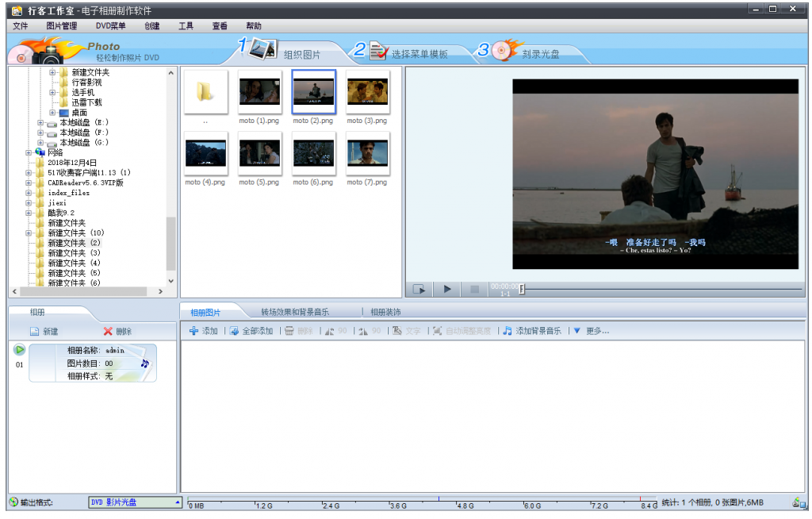Click the folder tree vertical scrollbar thumb

click(x=171, y=244)
